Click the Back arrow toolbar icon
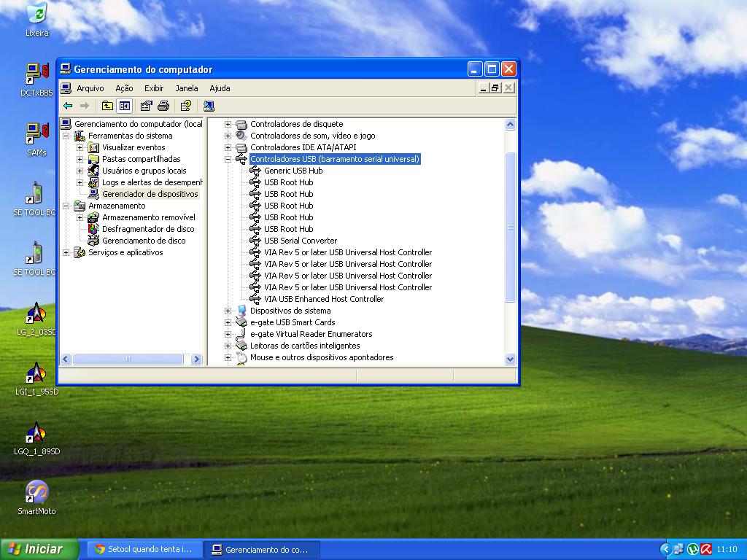 point(68,106)
